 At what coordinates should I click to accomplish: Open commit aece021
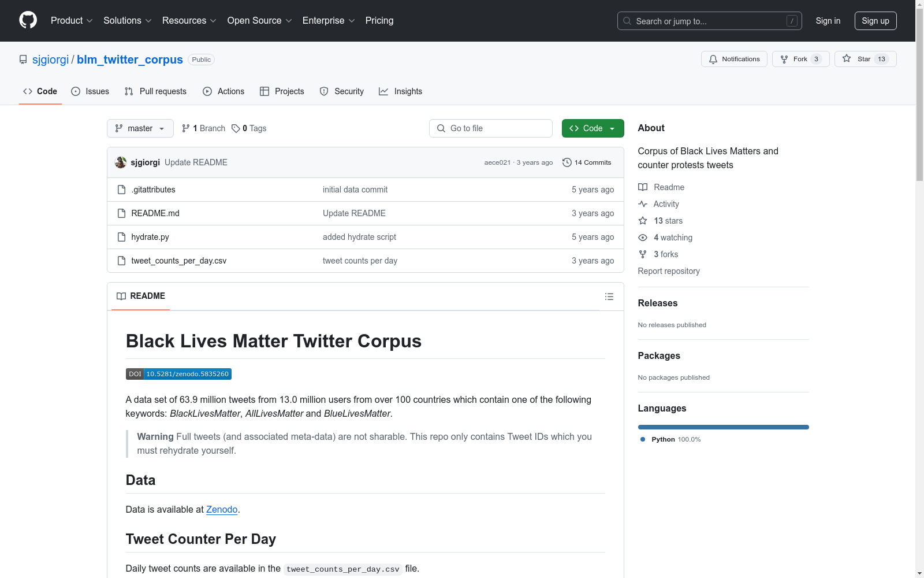pyautogui.click(x=497, y=162)
